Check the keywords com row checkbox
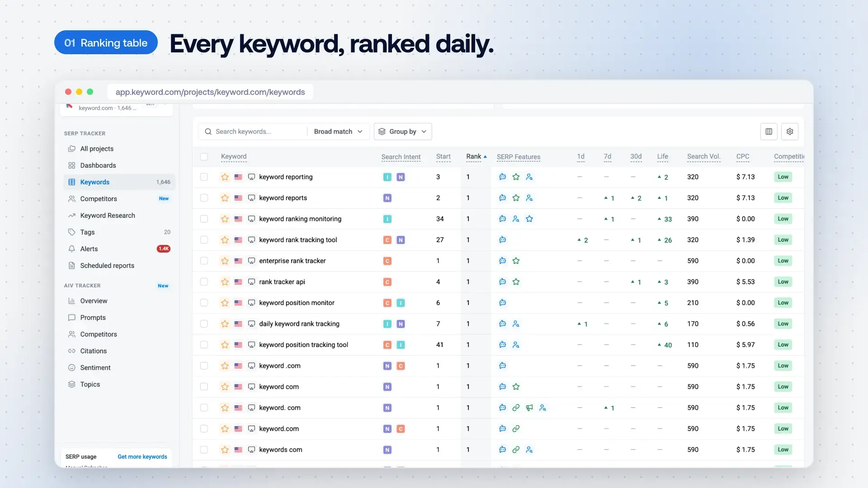This screenshot has height=488, width=868. click(x=204, y=450)
